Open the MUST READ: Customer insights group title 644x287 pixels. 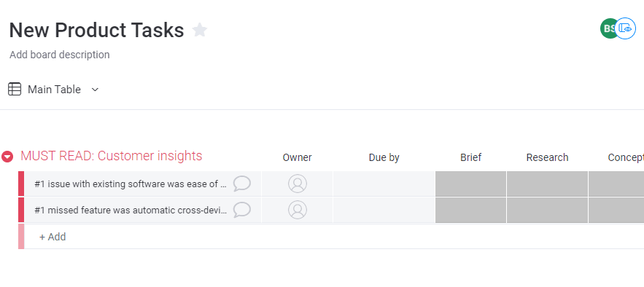click(x=112, y=156)
